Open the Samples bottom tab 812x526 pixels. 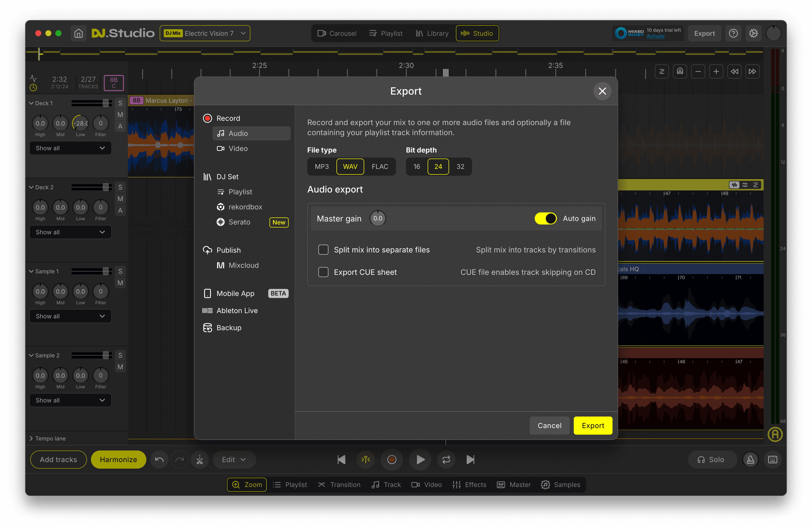point(560,484)
